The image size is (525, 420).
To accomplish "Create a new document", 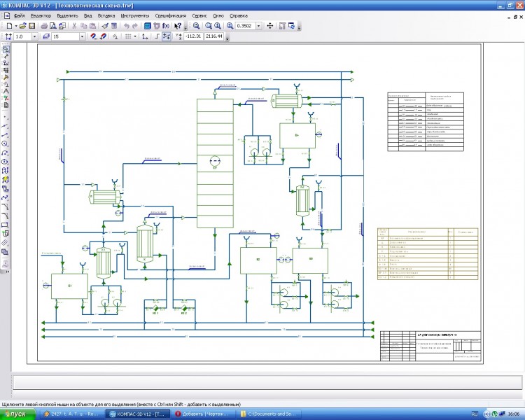I will click(9, 26).
